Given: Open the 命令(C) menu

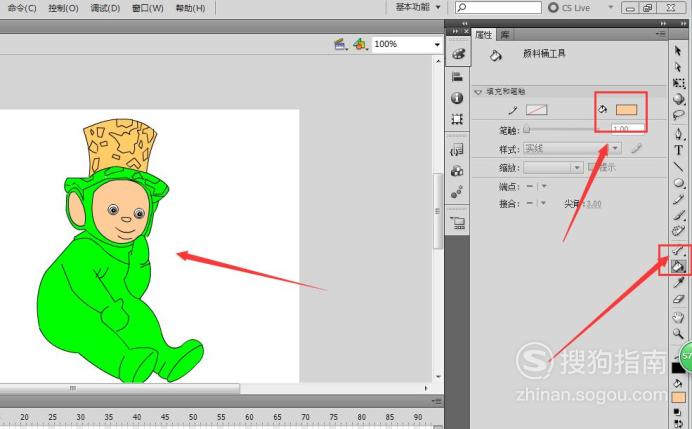Looking at the screenshot, I should (x=22, y=8).
